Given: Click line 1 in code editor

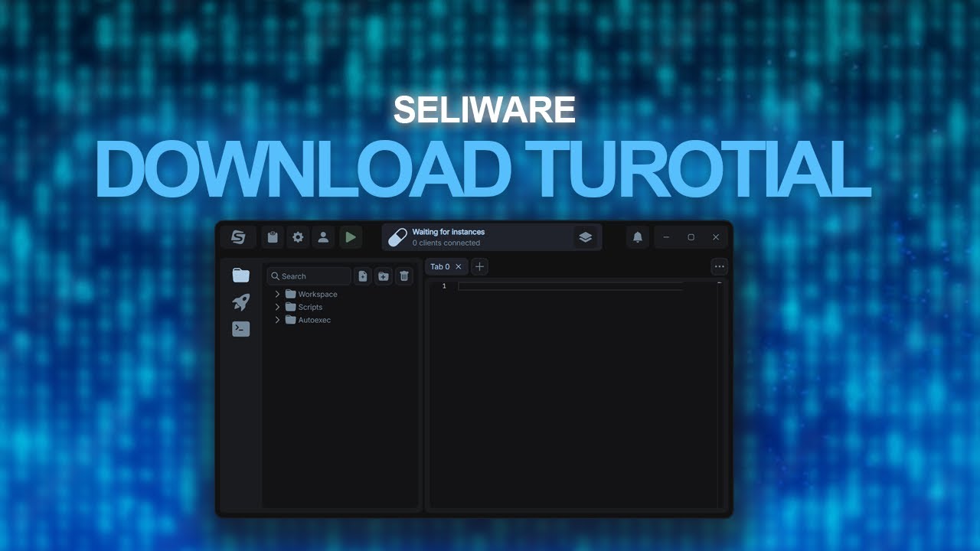Looking at the screenshot, I should [x=570, y=286].
